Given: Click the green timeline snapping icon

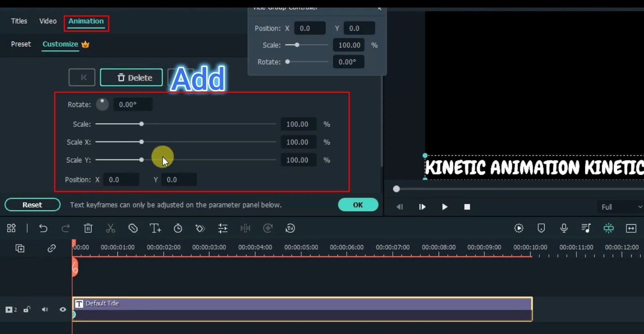Looking at the screenshot, I should [x=608, y=228].
